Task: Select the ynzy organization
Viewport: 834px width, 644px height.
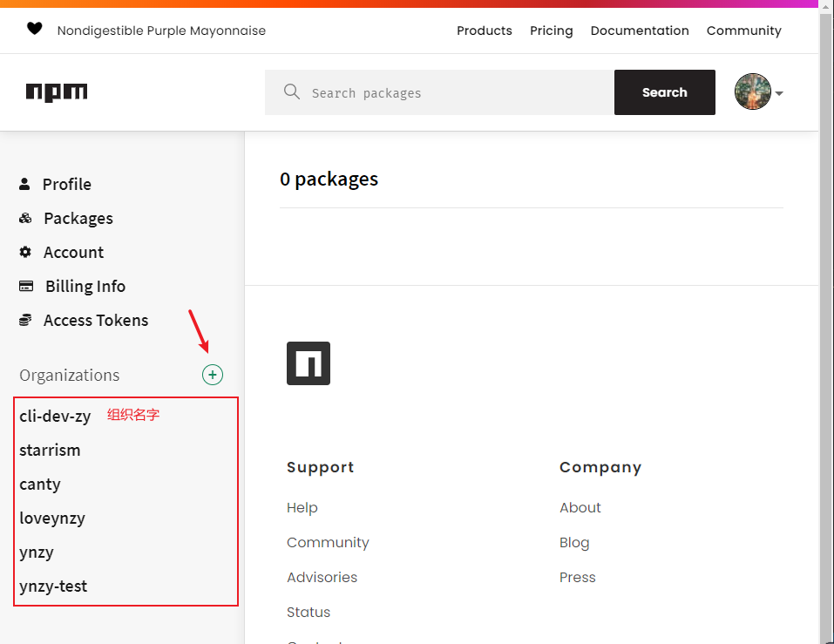Action: (x=37, y=552)
